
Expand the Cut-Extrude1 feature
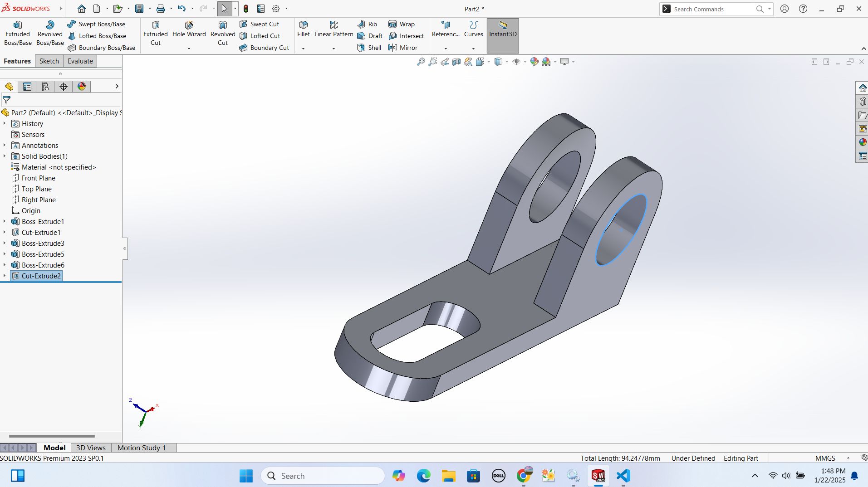click(5, 233)
